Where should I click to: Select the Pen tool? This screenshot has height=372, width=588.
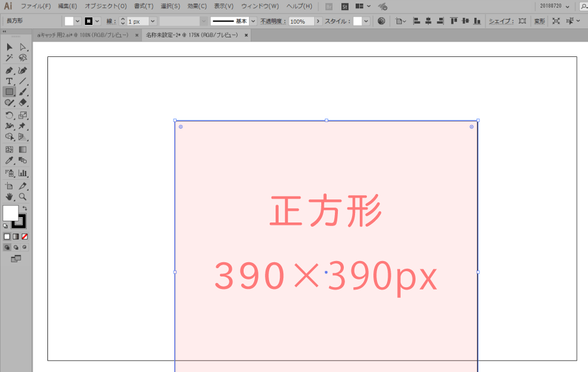click(x=9, y=70)
